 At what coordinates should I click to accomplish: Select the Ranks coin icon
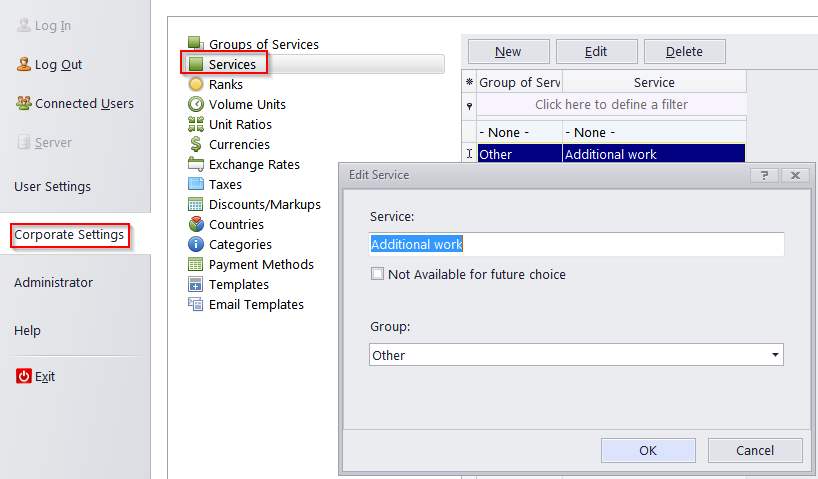(196, 85)
